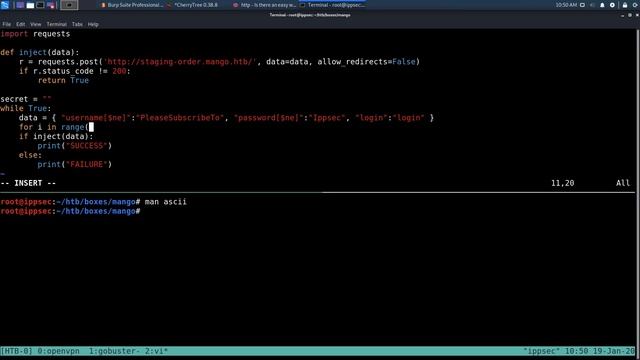Switch to the http browser window

click(264, 5)
